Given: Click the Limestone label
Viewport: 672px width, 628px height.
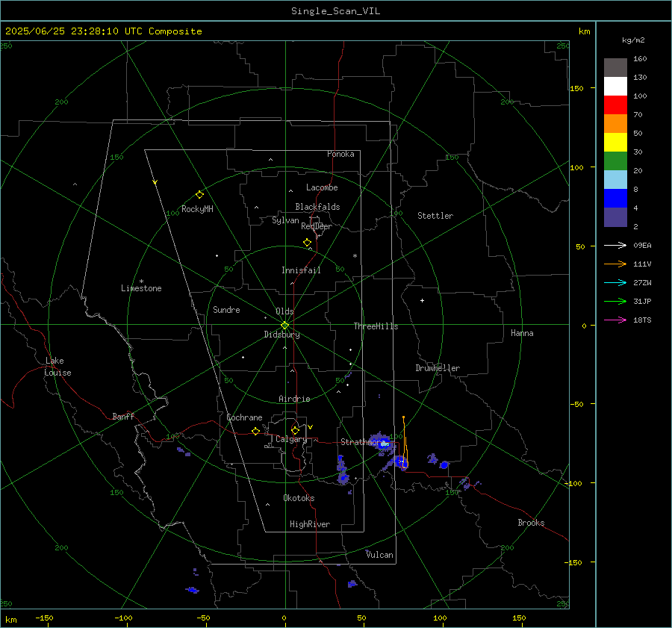Looking at the screenshot, I should click(141, 288).
